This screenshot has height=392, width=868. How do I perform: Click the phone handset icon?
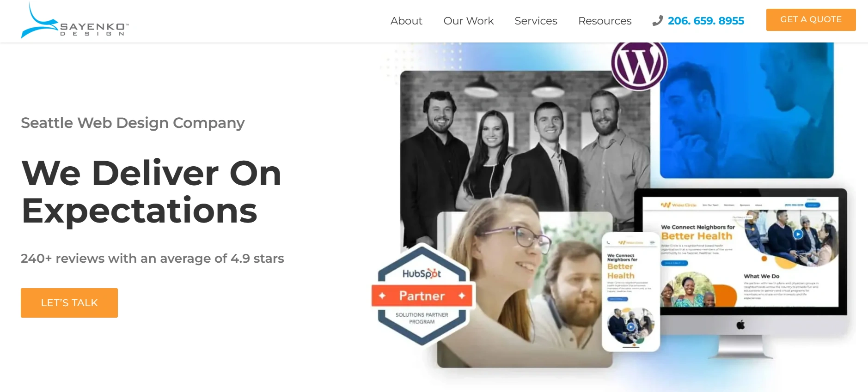(657, 21)
